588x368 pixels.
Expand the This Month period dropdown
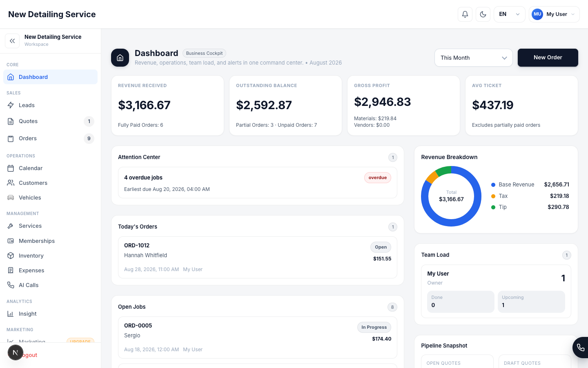click(x=474, y=58)
